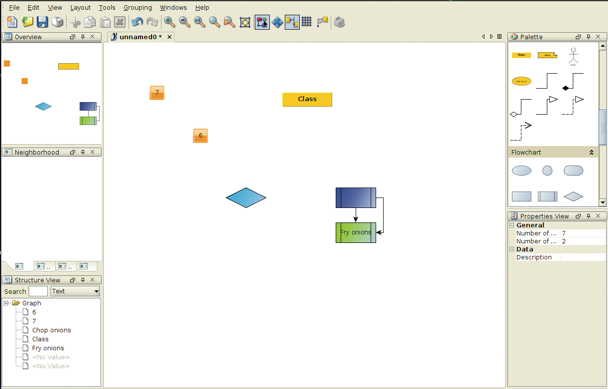The height and width of the screenshot is (389, 608).
Task: Toggle the orthogonal edge mode button
Action: 292,22
